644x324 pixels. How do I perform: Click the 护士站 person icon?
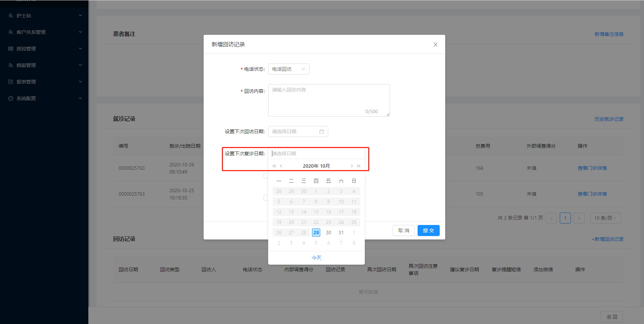[11, 16]
